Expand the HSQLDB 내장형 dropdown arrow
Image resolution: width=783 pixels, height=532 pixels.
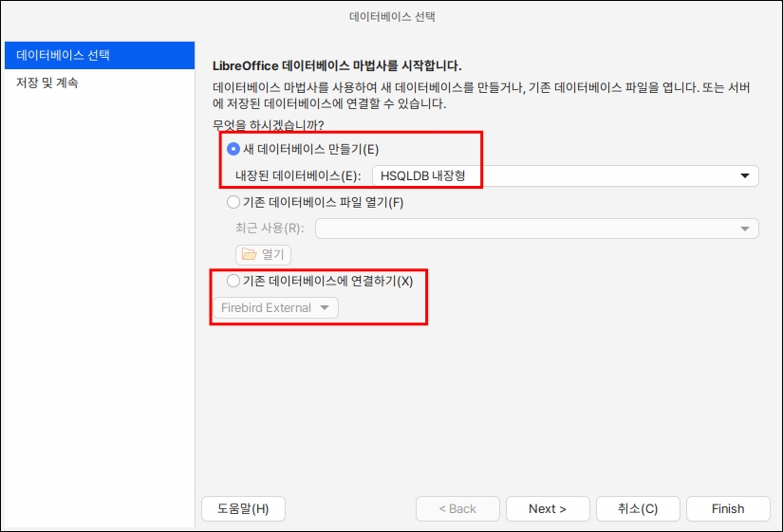tap(745, 175)
